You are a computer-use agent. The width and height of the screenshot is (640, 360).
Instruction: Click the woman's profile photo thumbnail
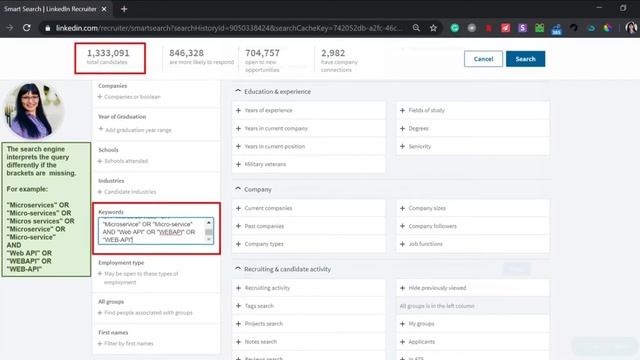coord(33,110)
